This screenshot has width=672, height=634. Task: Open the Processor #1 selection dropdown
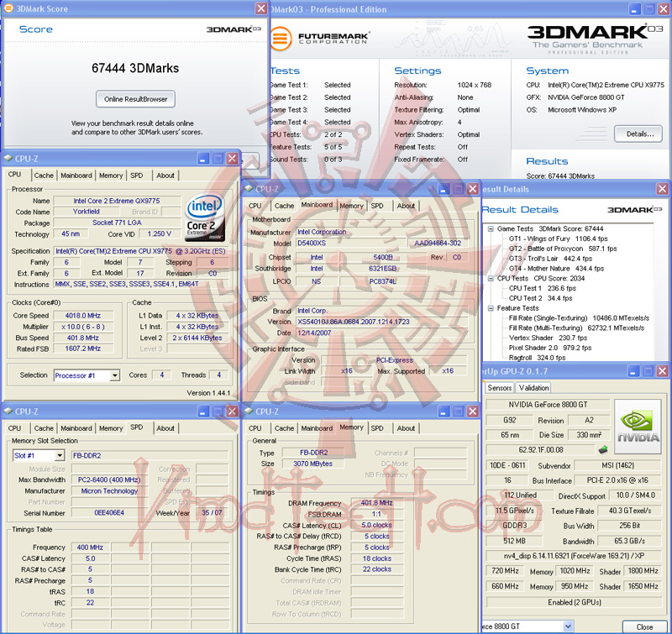[x=114, y=375]
